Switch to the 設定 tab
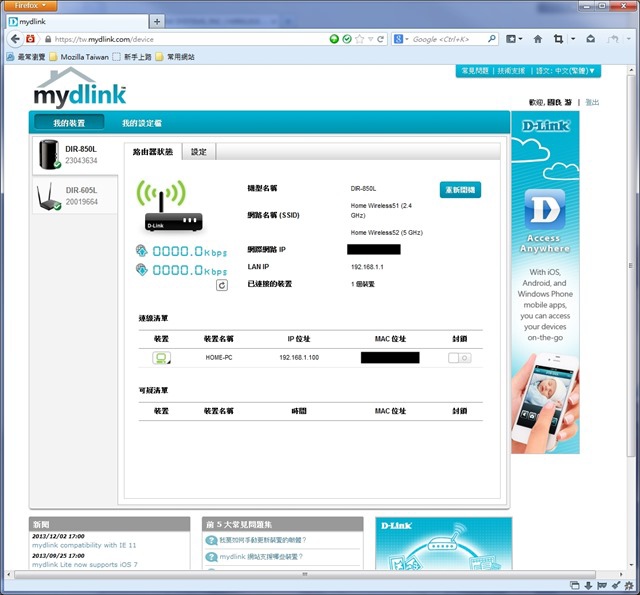 click(x=199, y=152)
